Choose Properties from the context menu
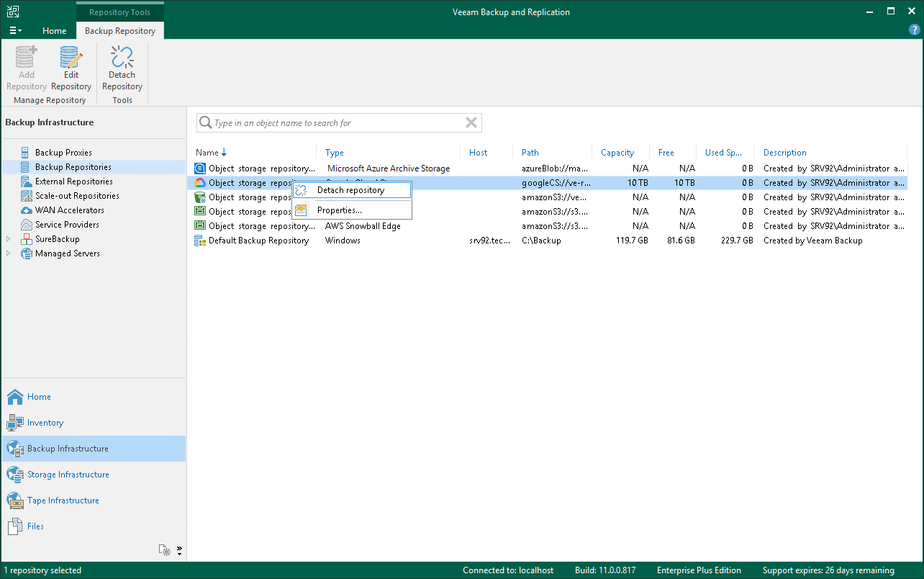 339,210
